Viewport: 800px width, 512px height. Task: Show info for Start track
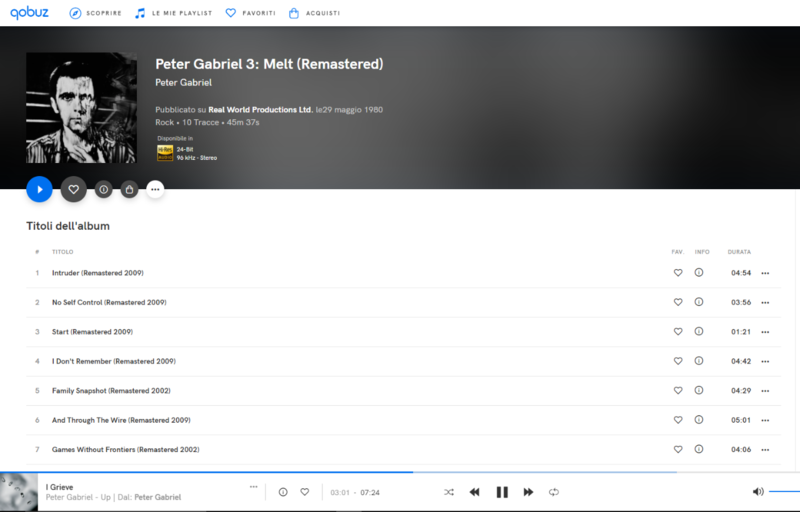click(699, 331)
